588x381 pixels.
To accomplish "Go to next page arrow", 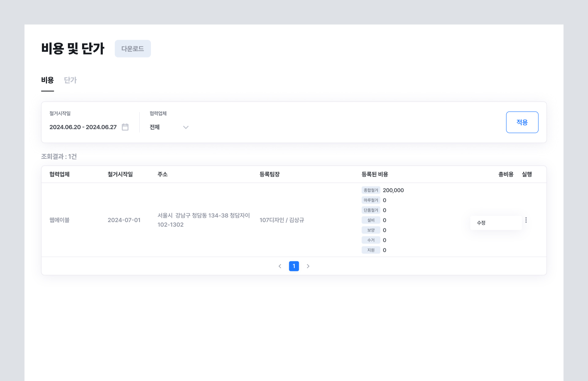I will click(308, 266).
